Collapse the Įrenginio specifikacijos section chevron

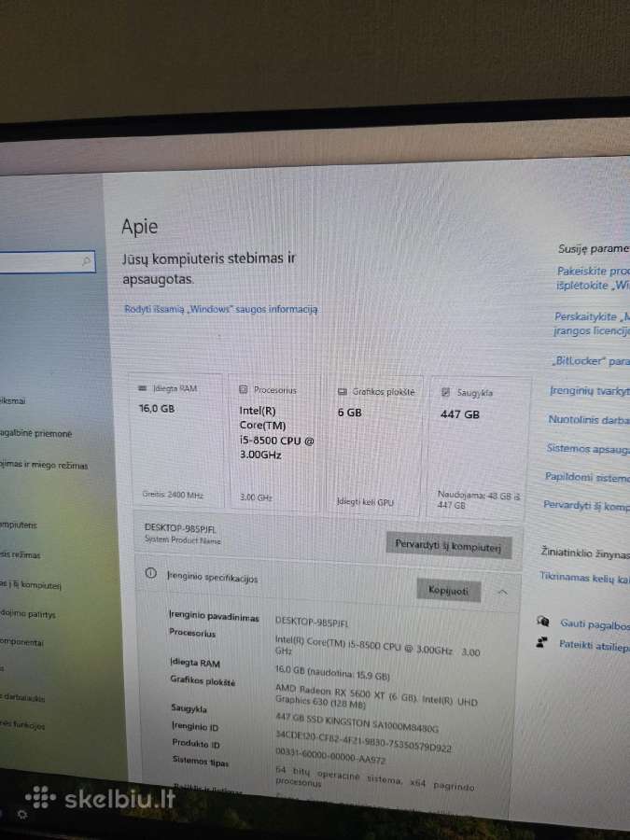pos(502,592)
